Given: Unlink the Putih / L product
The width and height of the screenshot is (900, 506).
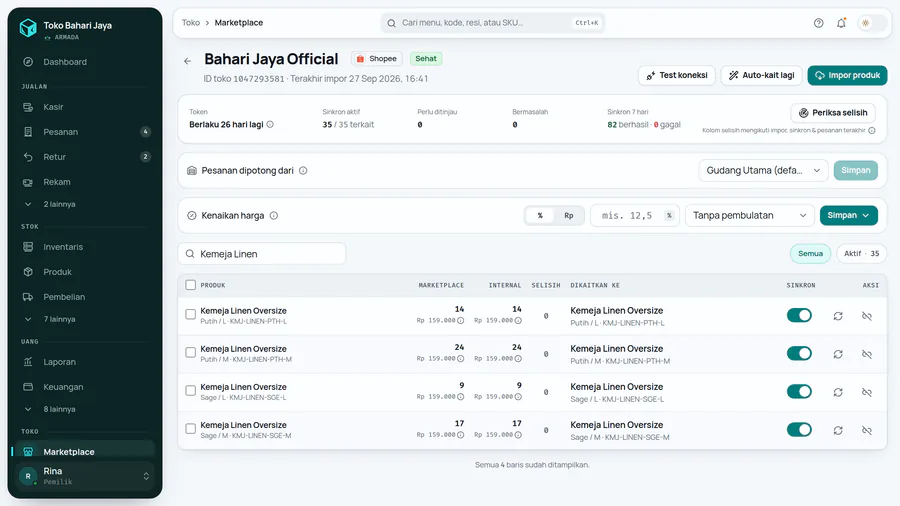Looking at the screenshot, I should pyautogui.click(x=867, y=316).
